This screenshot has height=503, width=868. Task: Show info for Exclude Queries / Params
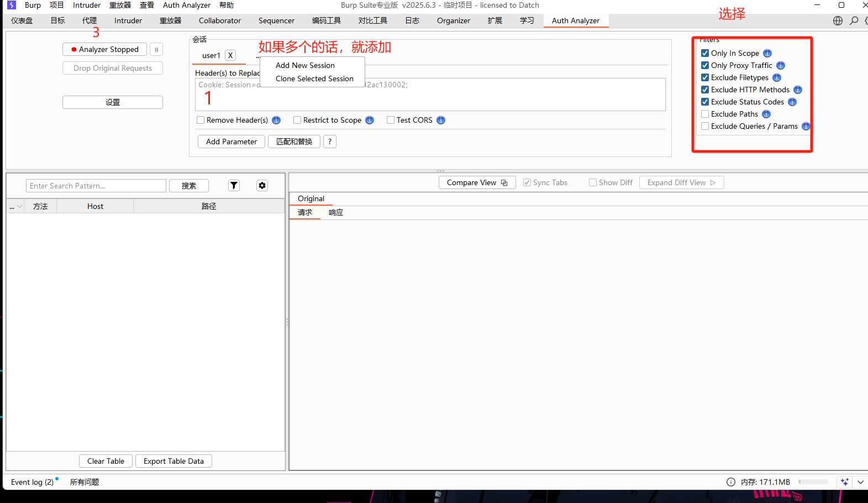(806, 126)
